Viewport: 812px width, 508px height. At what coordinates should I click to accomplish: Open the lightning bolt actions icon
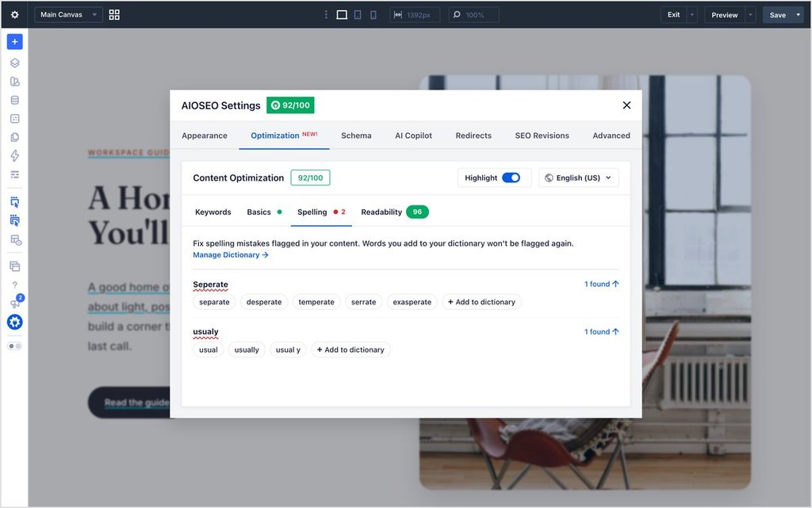tap(14, 155)
